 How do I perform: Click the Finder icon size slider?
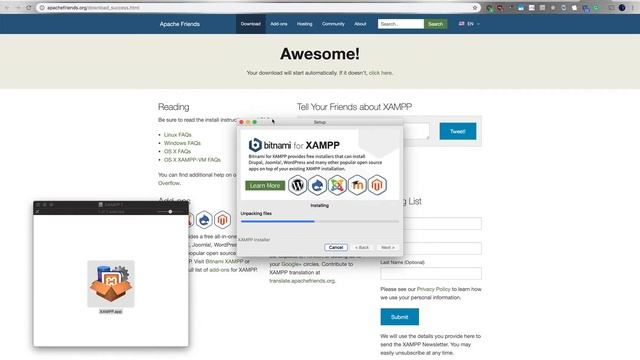(x=170, y=211)
